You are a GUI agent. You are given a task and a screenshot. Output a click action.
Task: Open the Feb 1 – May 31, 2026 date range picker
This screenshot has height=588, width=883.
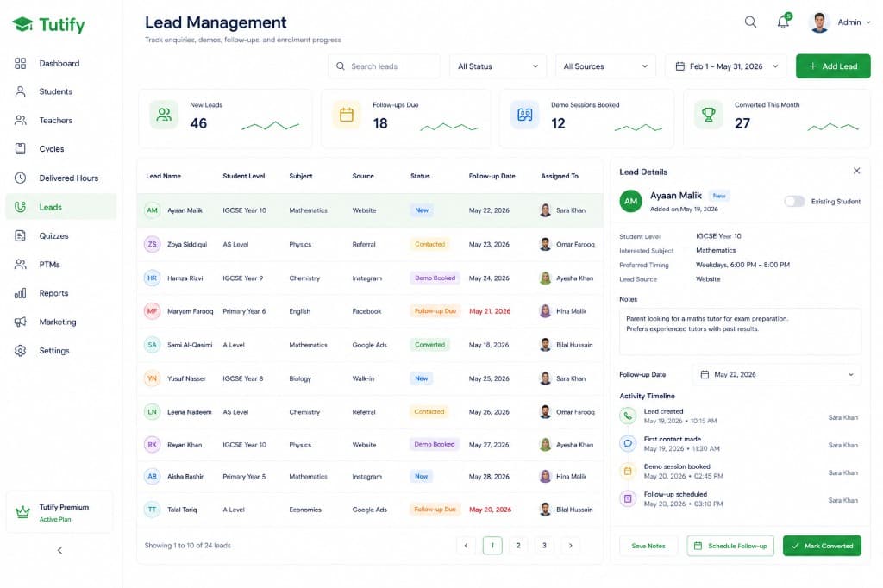[726, 66]
